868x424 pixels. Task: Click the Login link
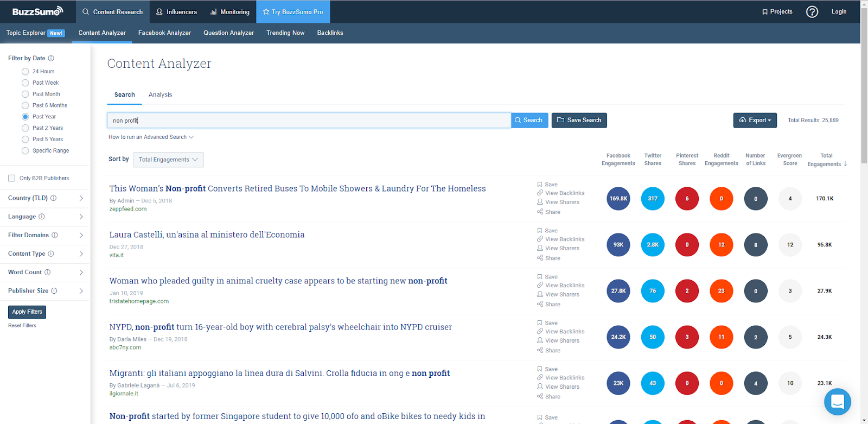point(839,11)
